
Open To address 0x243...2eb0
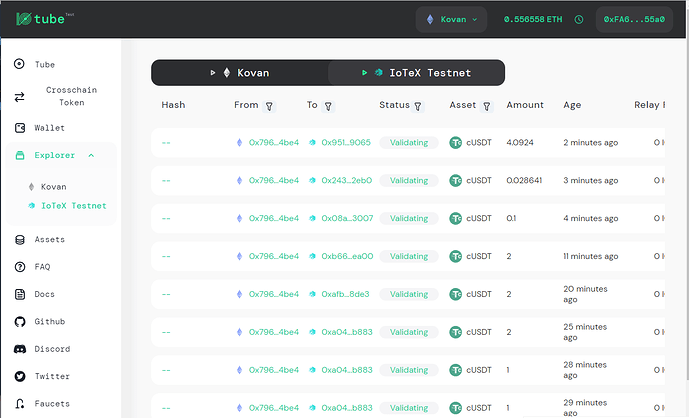click(346, 180)
